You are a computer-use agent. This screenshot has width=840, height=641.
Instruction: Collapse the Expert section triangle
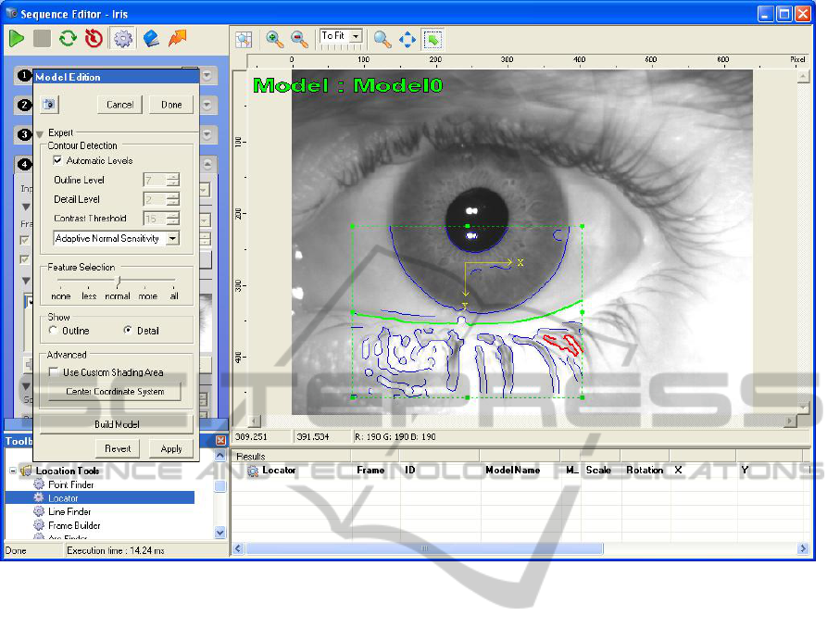[40, 133]
